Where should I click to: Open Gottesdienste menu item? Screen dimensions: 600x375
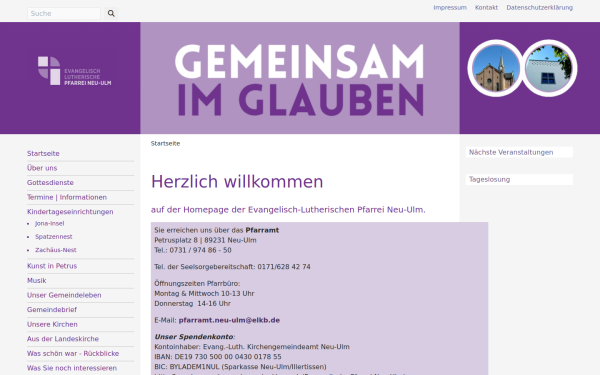[50, 183]
